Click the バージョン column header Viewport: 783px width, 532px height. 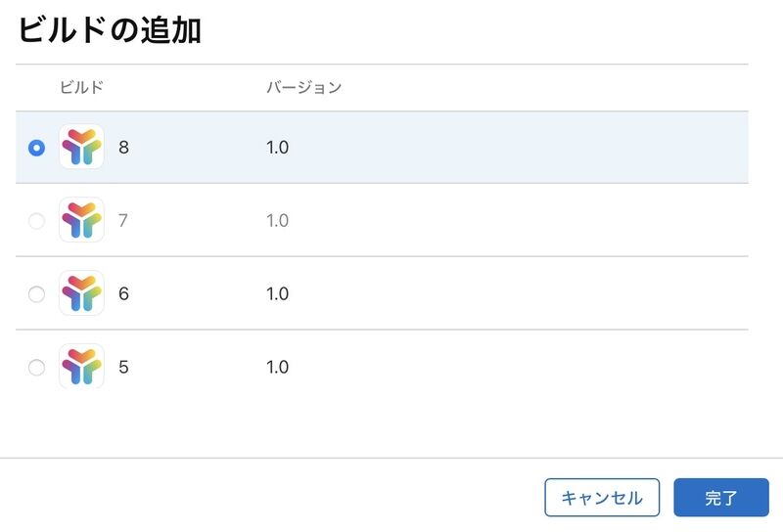tap(304, 87)
